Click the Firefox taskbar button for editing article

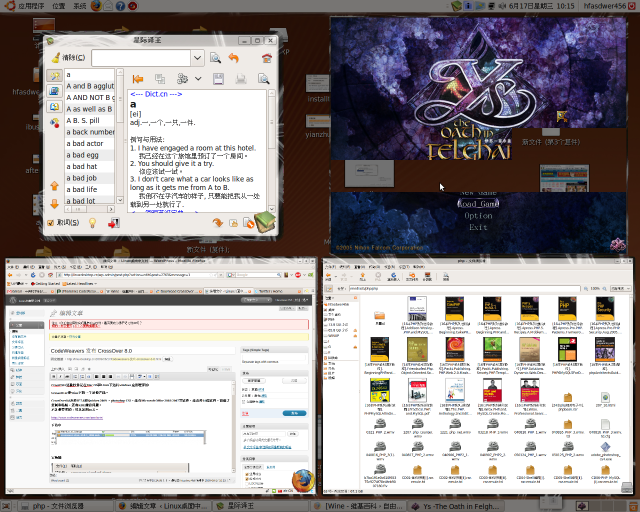[163, 506]
